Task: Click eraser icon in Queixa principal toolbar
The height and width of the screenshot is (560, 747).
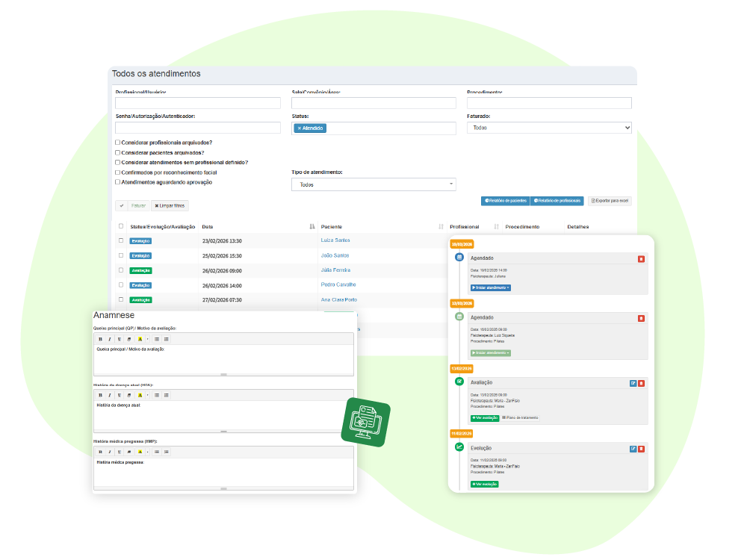Action: coord(128,340)
